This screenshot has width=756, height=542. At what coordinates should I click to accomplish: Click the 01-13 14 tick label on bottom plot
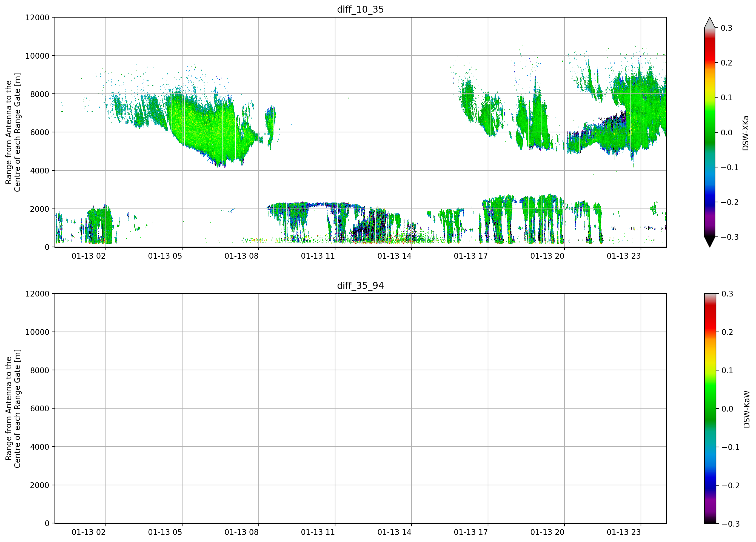tap(394, 532)
